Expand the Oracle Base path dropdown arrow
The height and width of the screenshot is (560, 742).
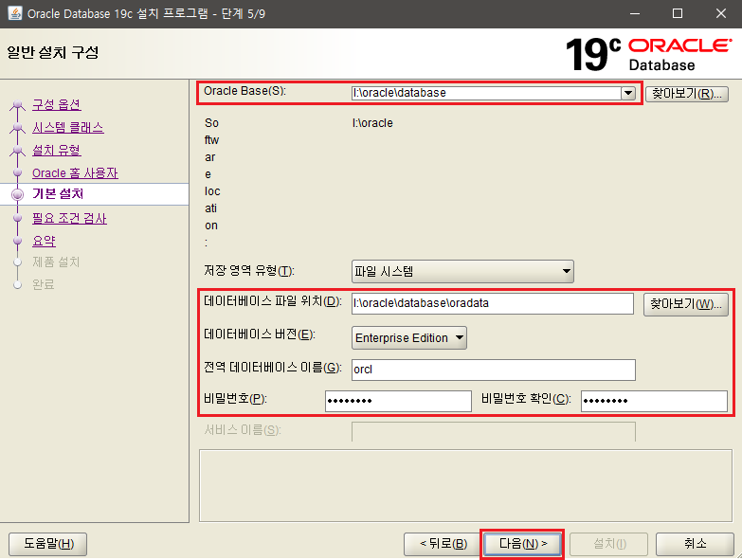click(628, 93)
